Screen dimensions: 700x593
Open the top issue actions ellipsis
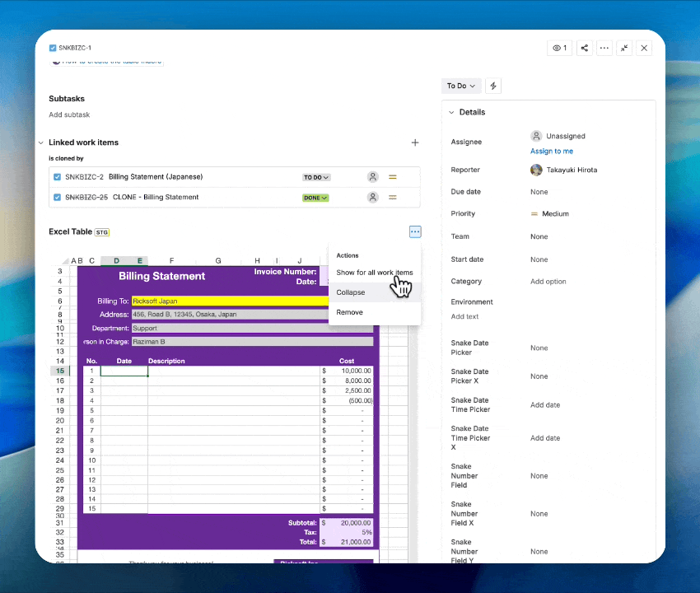[x=604, y=49]
